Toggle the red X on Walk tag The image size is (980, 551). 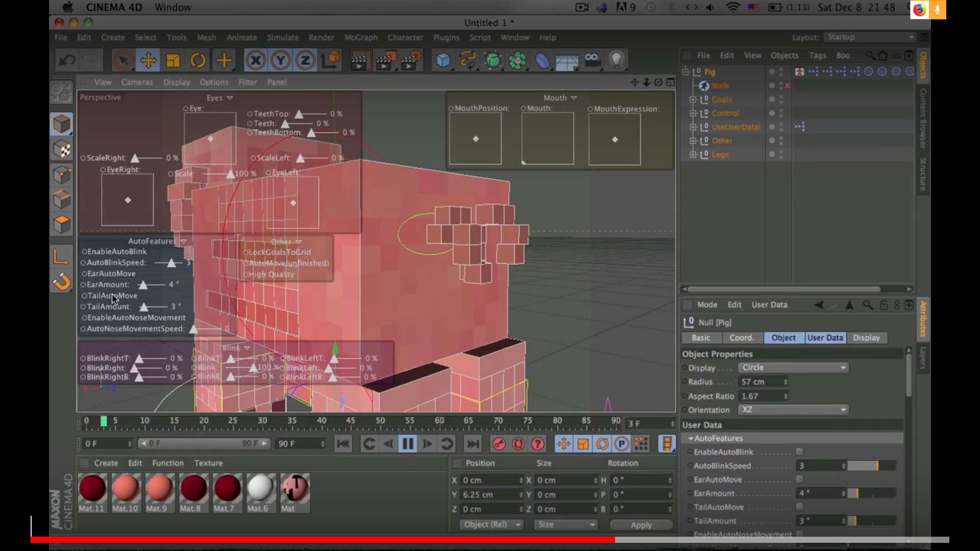click(x=788, y=86)
